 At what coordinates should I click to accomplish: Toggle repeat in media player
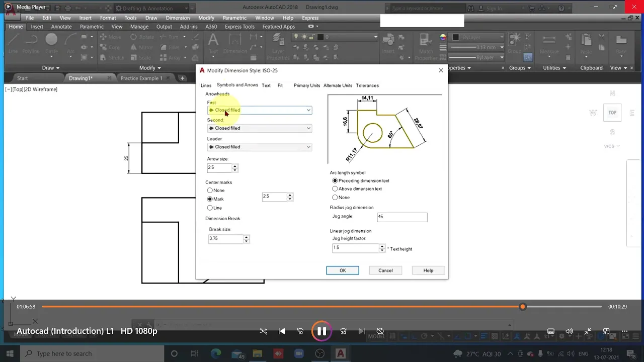click(x=380, y=331)
